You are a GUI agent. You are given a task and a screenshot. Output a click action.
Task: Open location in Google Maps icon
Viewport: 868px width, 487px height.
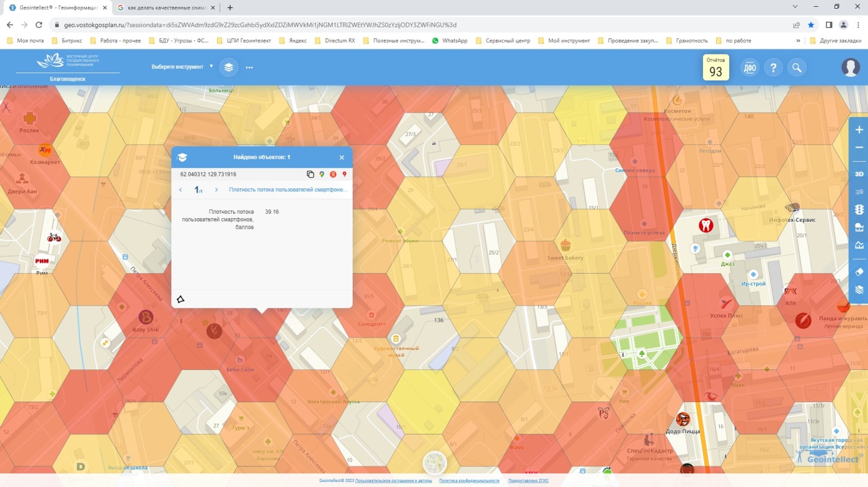tap(322, 175)
